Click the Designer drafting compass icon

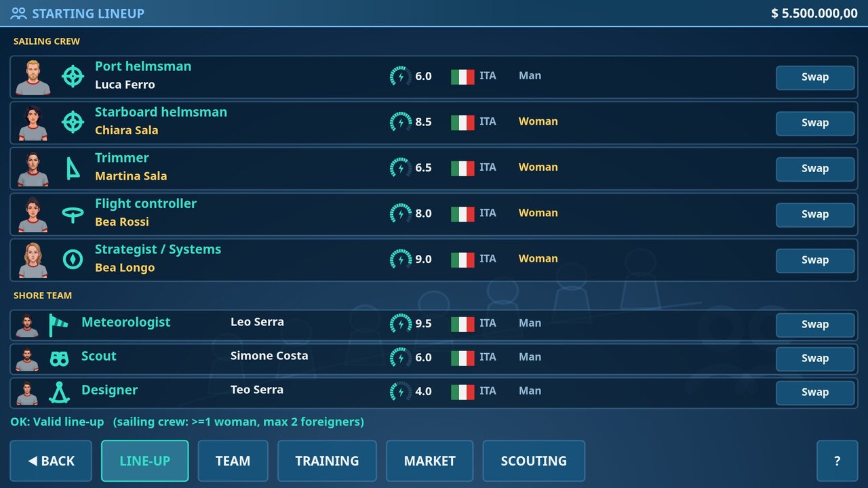tap(59, 392)
